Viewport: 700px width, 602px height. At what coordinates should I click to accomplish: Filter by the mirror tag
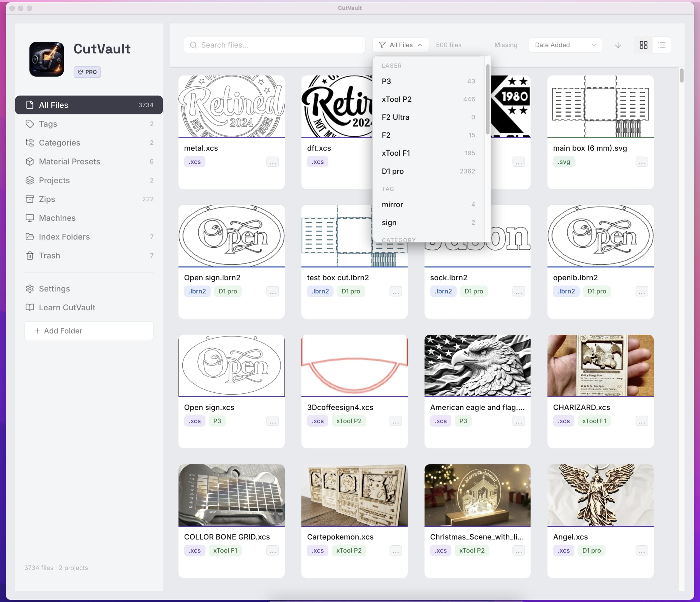pyautogui.click(x=428, y=204)
